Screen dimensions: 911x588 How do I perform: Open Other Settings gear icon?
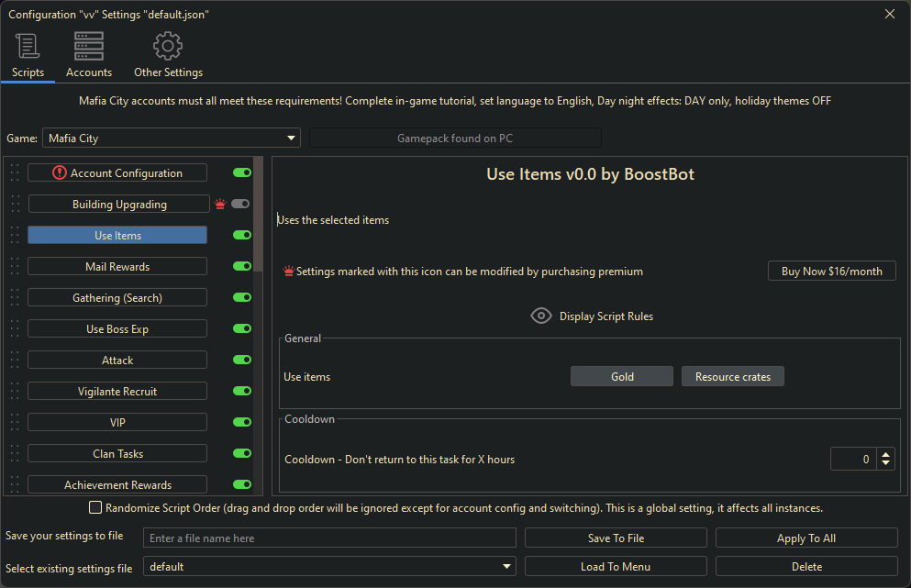[x=168, y=46]
